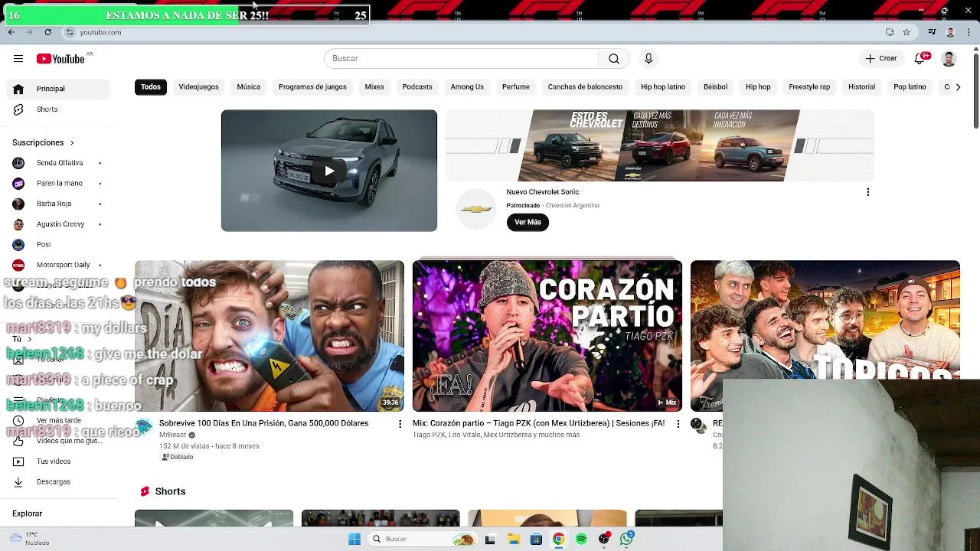
Task: Select the Todos chip
Action: pyautogui.click(x=151, y=87)
